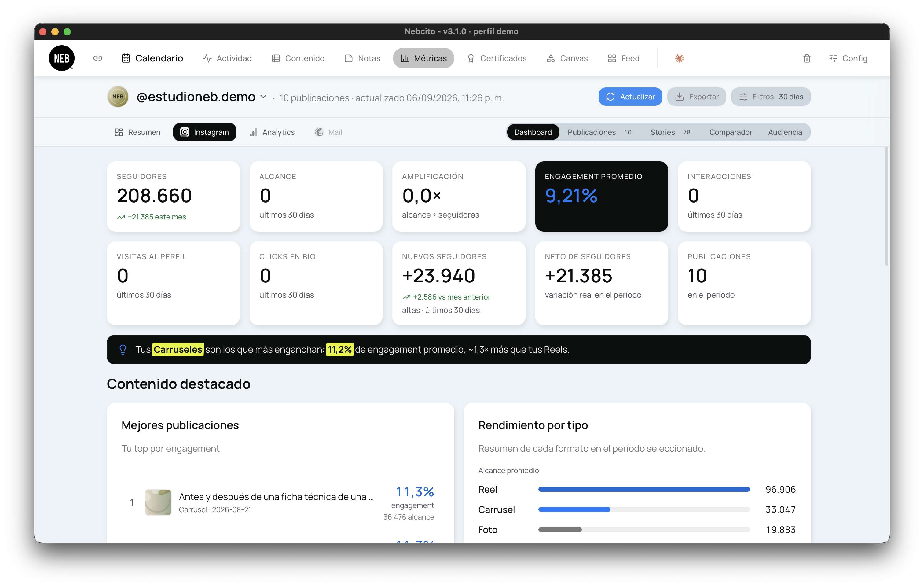This screenshot has height=588, width=924.
Task: Select the Mail source tab
Action: pos(328,132)
